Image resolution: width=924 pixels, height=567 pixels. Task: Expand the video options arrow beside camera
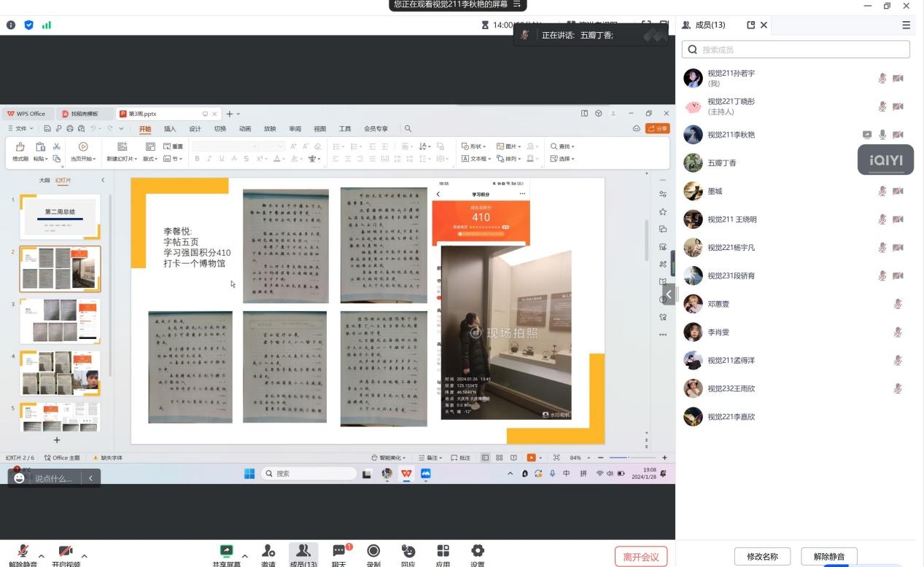85,557
